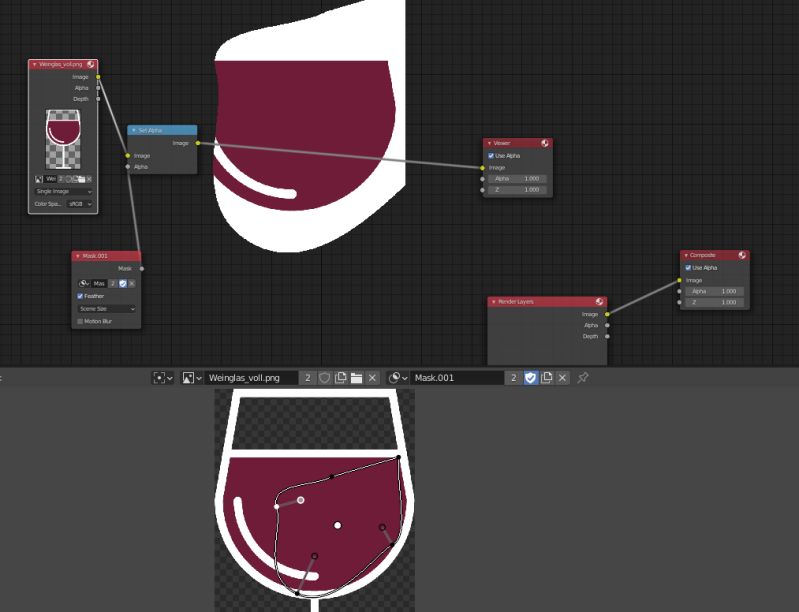Click Image input socket of Viewer node
Image resolution: width=799 pixels, height=612 pixels.
tap(482, 168)
